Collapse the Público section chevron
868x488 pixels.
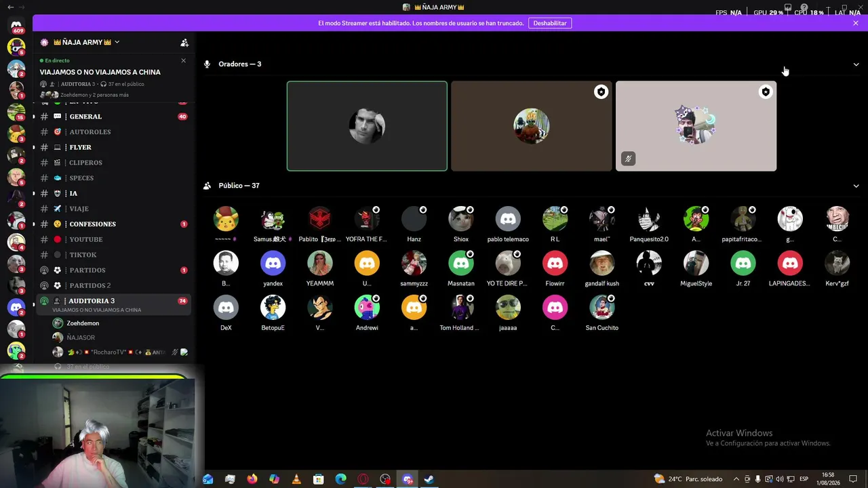[x=856, y=186]
